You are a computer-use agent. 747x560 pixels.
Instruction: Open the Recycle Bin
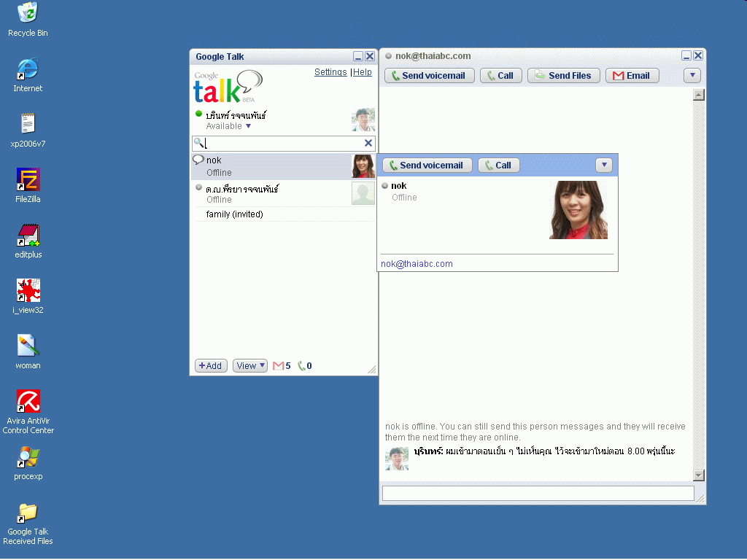[x=28, y=13]
